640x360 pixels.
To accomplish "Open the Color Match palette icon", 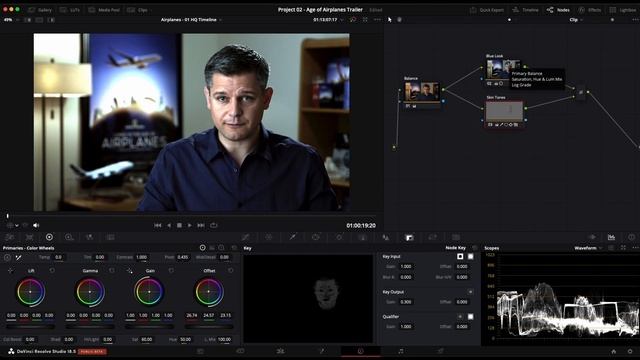I will point(29,237).
